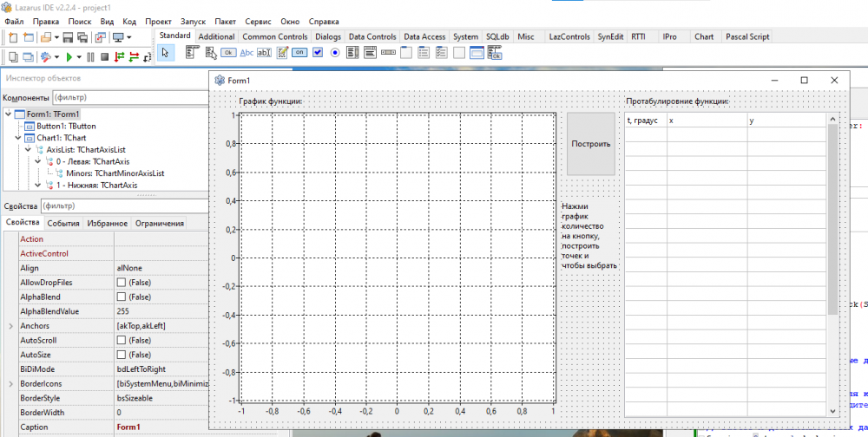The width and height of the screenshot is (868, 437).
Task: Toggle the AllowDropFiles property checkbox
Action: (122, 283)
